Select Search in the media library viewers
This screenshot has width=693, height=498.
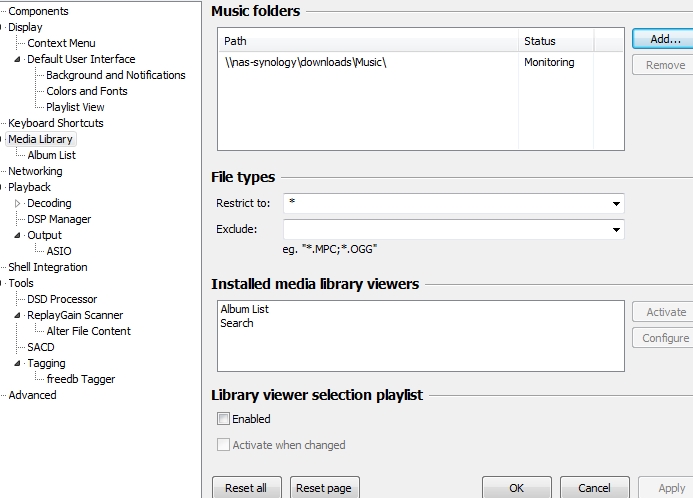pyautogui.click(x=237, y=323)
